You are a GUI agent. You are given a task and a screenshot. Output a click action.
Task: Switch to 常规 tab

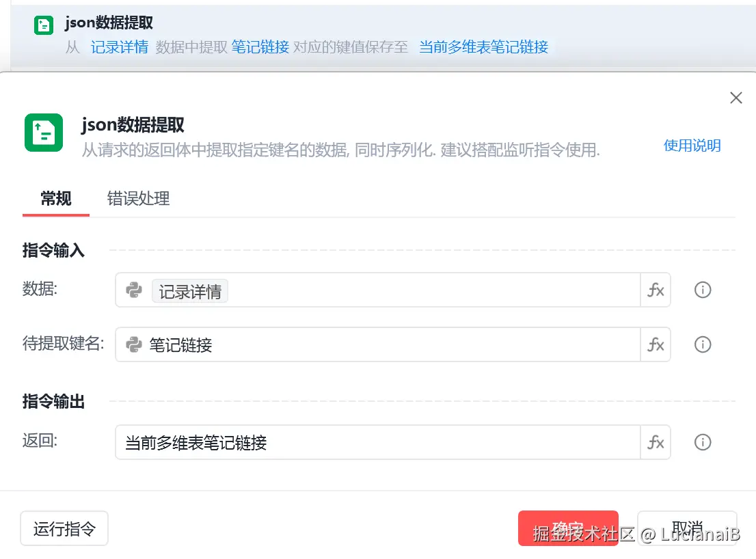click(56, 199)
